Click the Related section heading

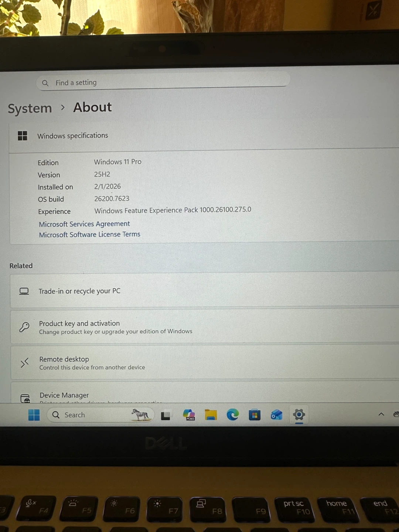[21, 266]
